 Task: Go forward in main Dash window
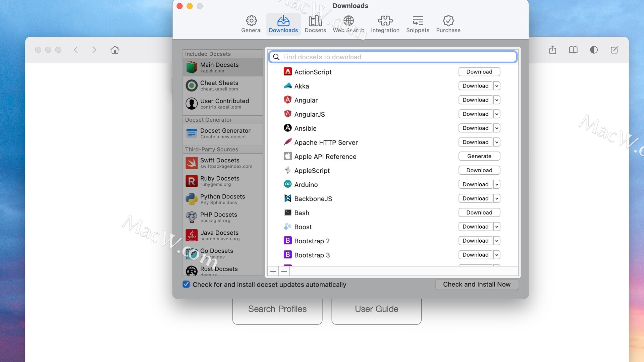coord(94,50)
